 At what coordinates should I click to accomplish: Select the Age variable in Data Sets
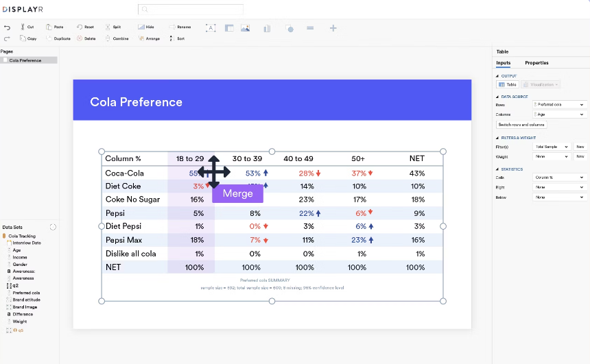pyautogui.click(x=16, y=250)
